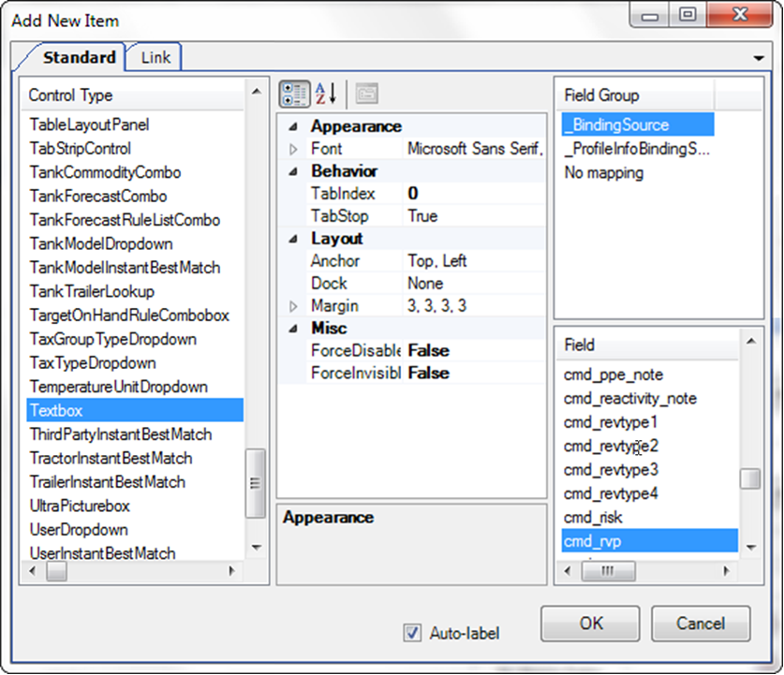The image size is (784, 675).
Task: Select TableLayoutPanel control type
Action: (89, 125)
